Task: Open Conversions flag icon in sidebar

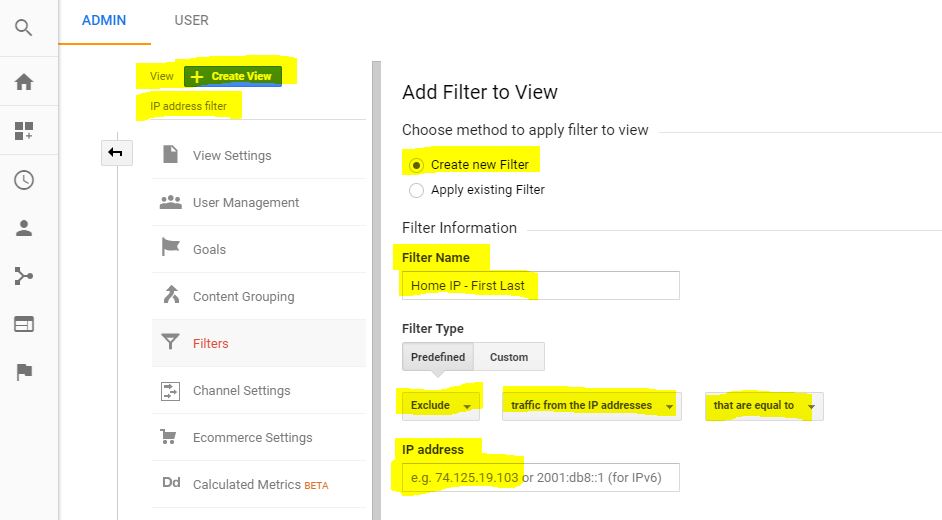Action: point(24,372)
